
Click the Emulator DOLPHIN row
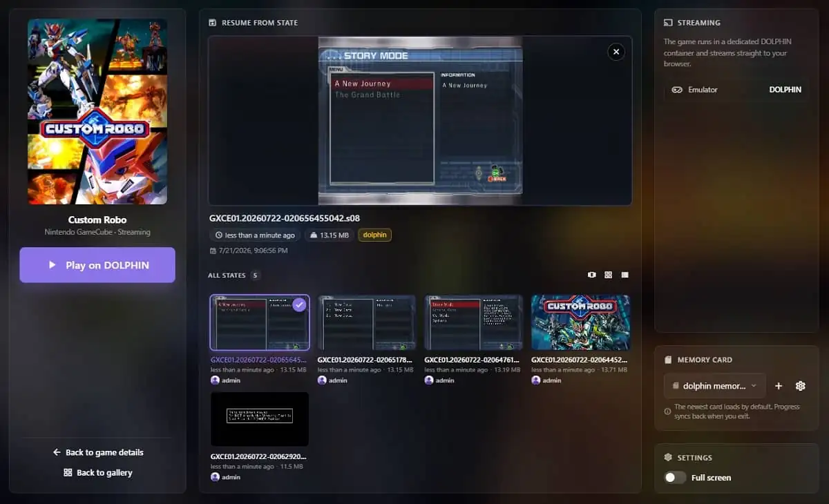[736, 90]
